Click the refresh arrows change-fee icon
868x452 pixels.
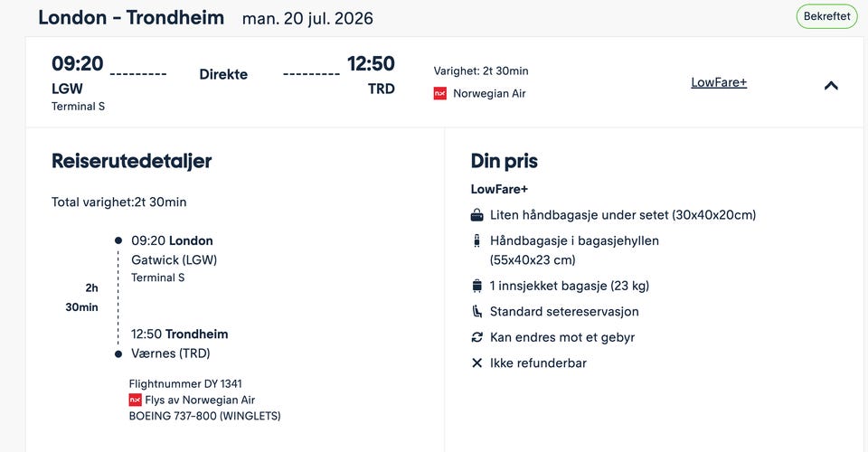(x=476, y=337)
